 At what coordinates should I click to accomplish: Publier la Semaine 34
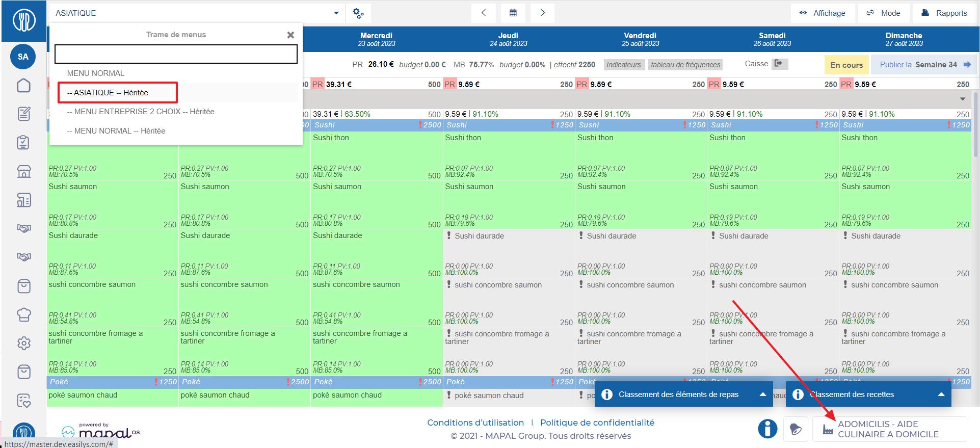[x=924, y=65]
